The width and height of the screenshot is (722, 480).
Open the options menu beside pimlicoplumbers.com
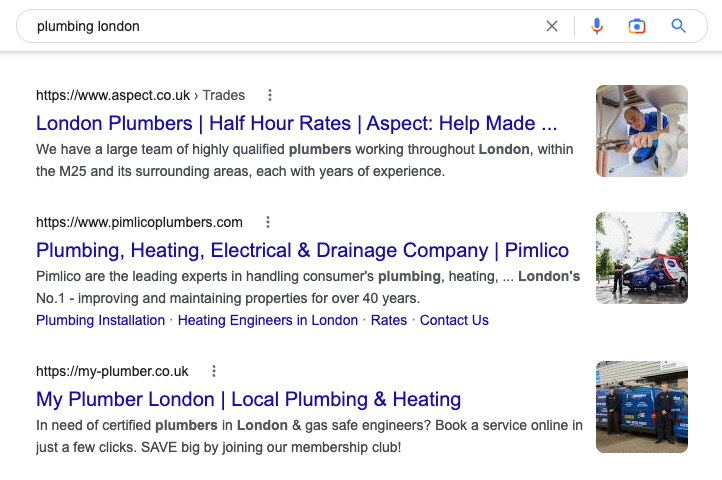[x=268, y=222]
